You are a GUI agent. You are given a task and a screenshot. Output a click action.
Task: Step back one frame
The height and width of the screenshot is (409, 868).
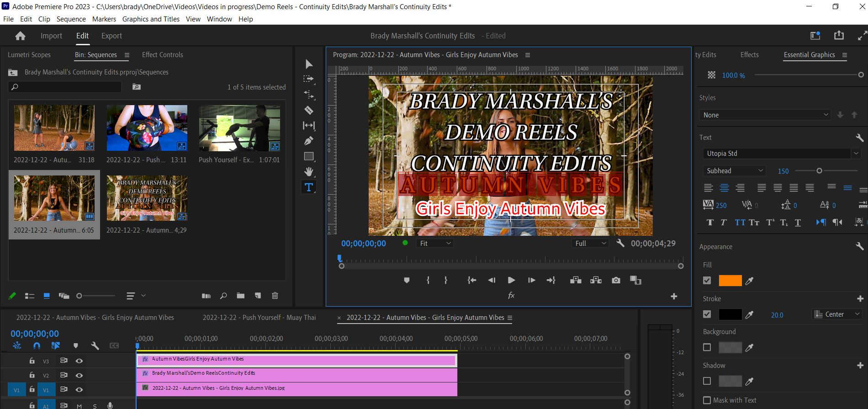(x=492, y=280)
